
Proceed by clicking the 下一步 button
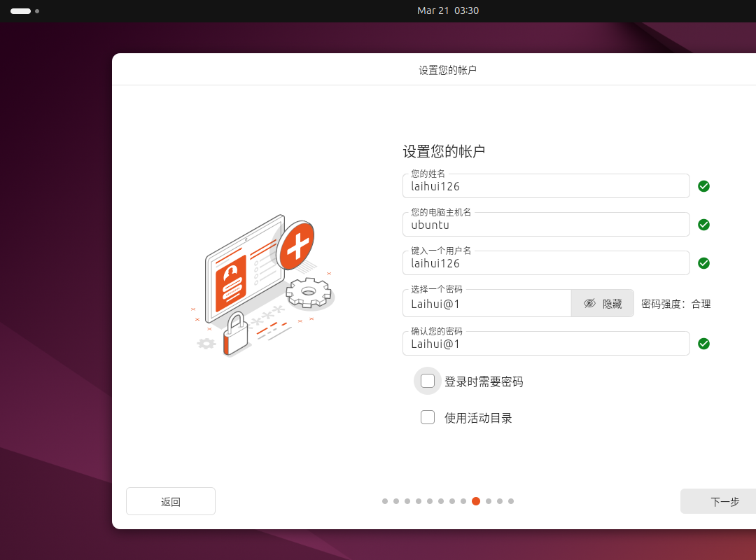721,501
